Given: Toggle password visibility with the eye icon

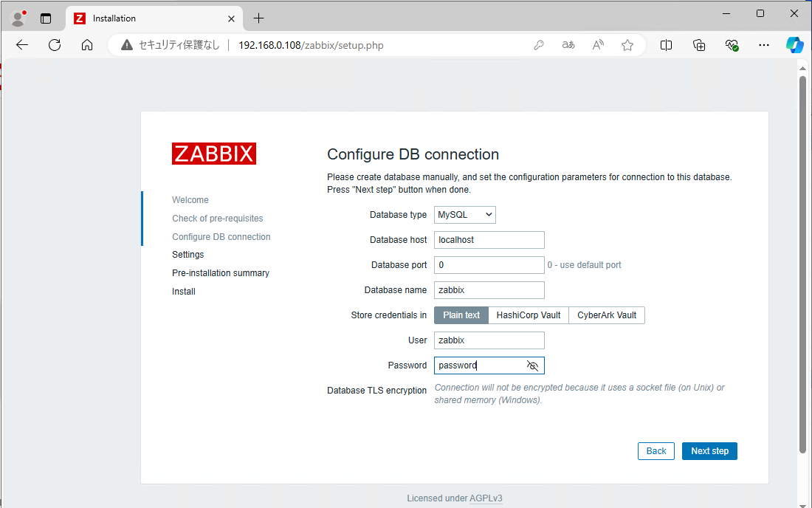Looking at the screenshot, I should (x=533, y=365).
